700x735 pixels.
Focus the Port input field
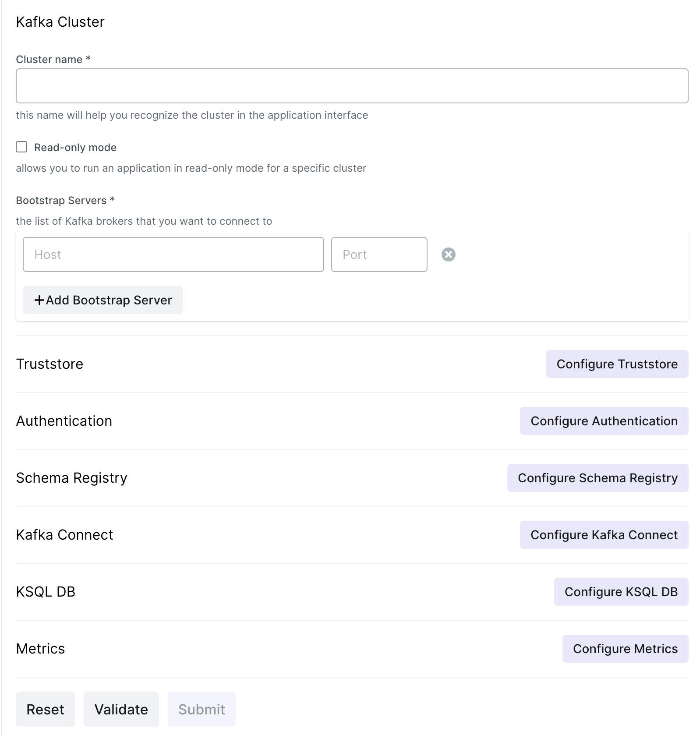pyautogui.click(x=379, y=254)
